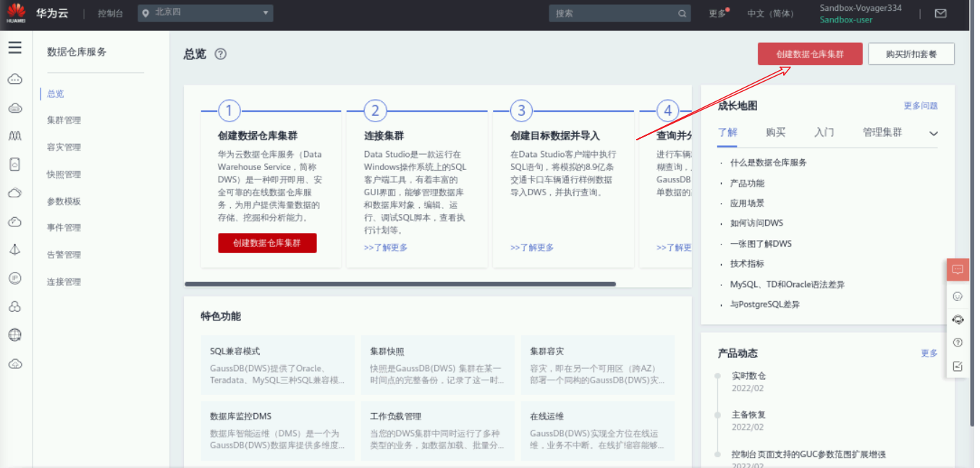Go to 控制台 console home
This screenshot has height=468, width=980.
[110, 14]
